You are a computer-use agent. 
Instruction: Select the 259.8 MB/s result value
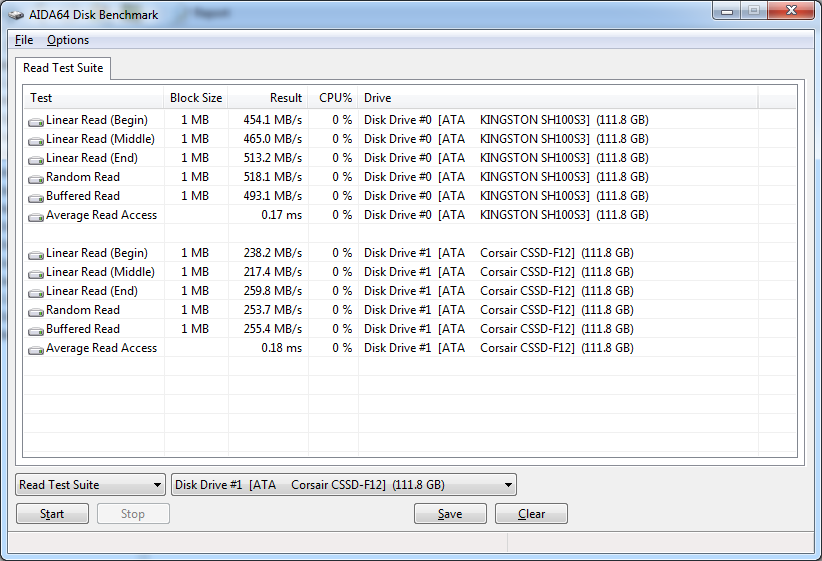pos(273,291)
